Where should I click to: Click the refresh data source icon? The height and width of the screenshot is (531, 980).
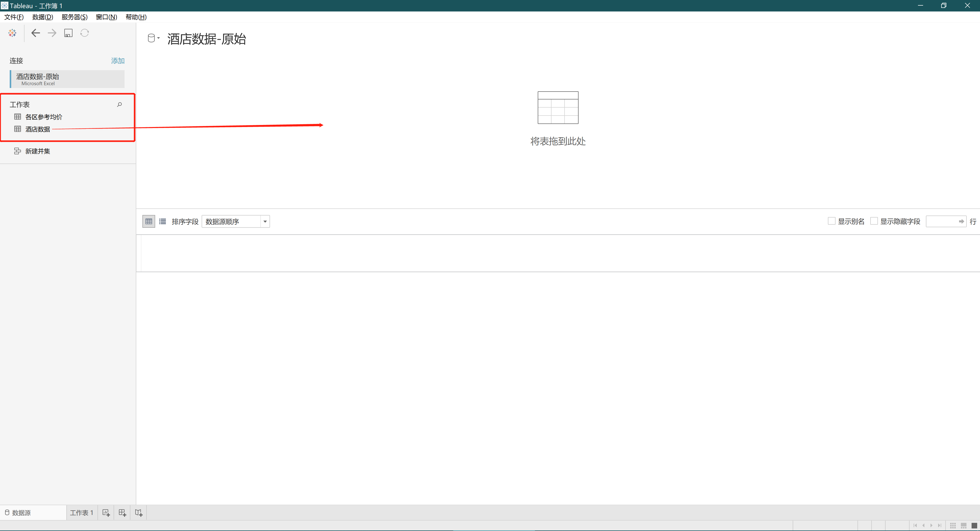tap(84, 33)
